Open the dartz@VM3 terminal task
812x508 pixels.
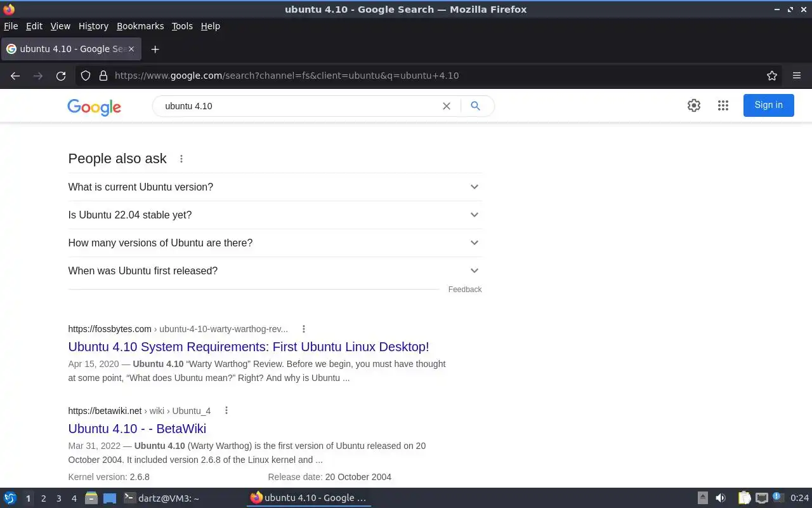point(162,498)
